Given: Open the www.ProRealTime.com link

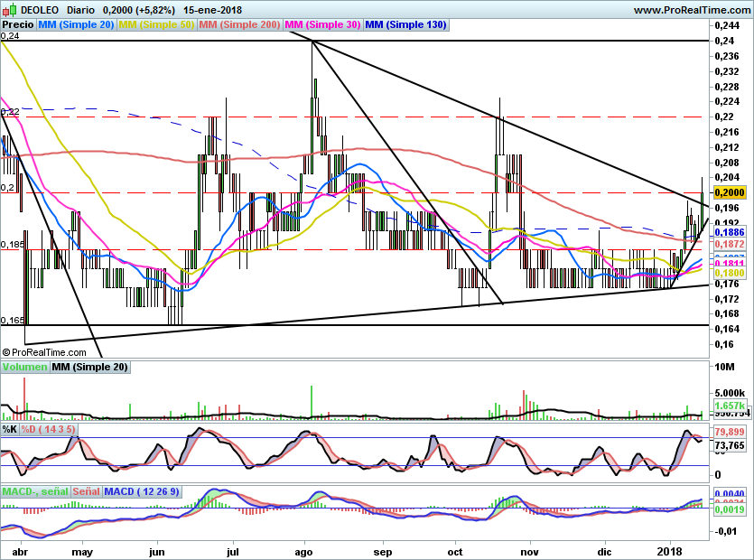Looking at the screenshot, I should click(x=692, y=9).
